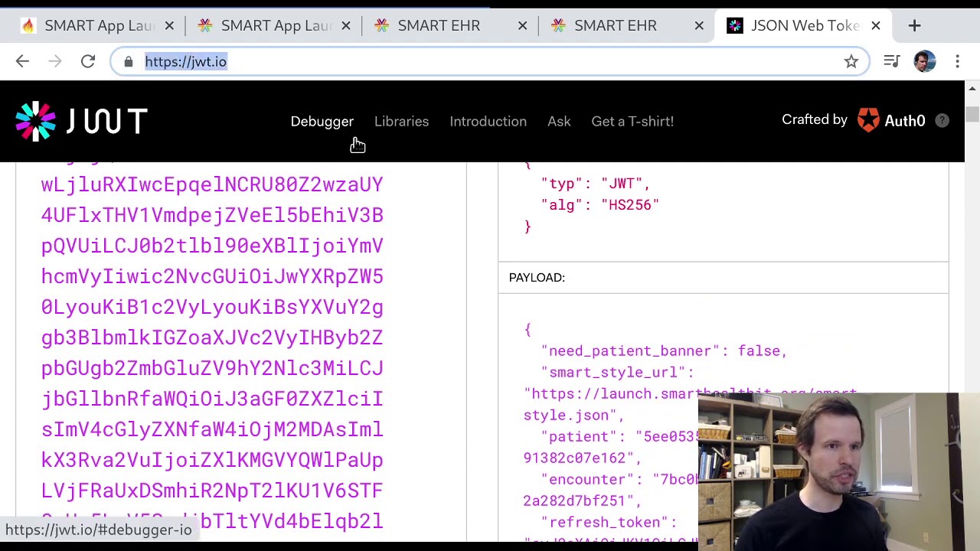Click the encoded token line starting wLjluRXIwc
980x551 pixels.
click(x=212, y=184)
